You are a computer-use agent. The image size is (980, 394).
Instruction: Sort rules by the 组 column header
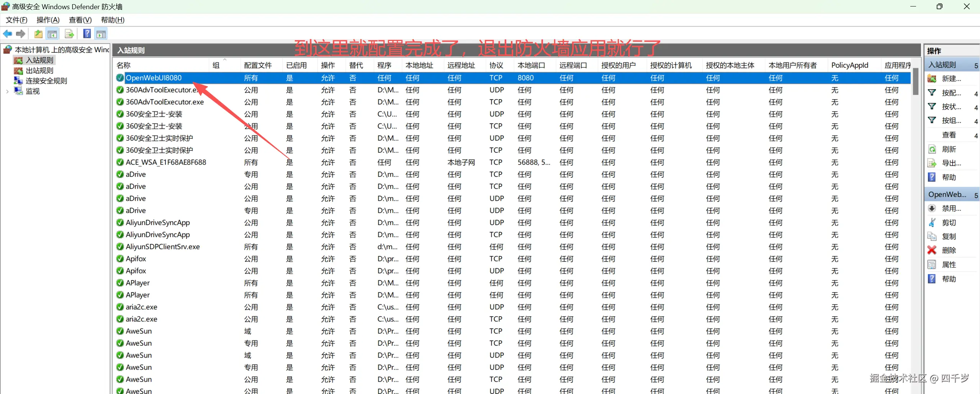click(225, 65)
